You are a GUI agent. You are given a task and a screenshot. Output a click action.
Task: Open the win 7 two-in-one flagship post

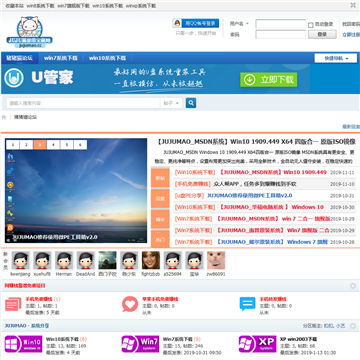[272, 219]
